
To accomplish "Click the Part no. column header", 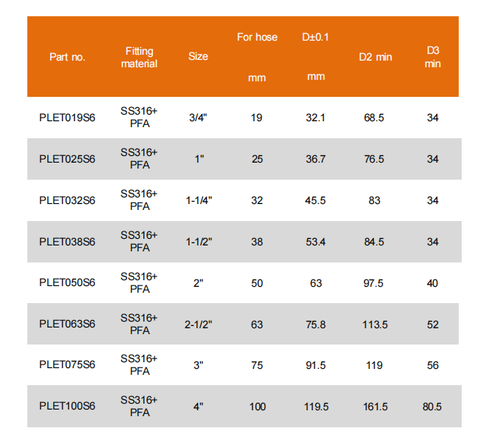I will 67,57.
